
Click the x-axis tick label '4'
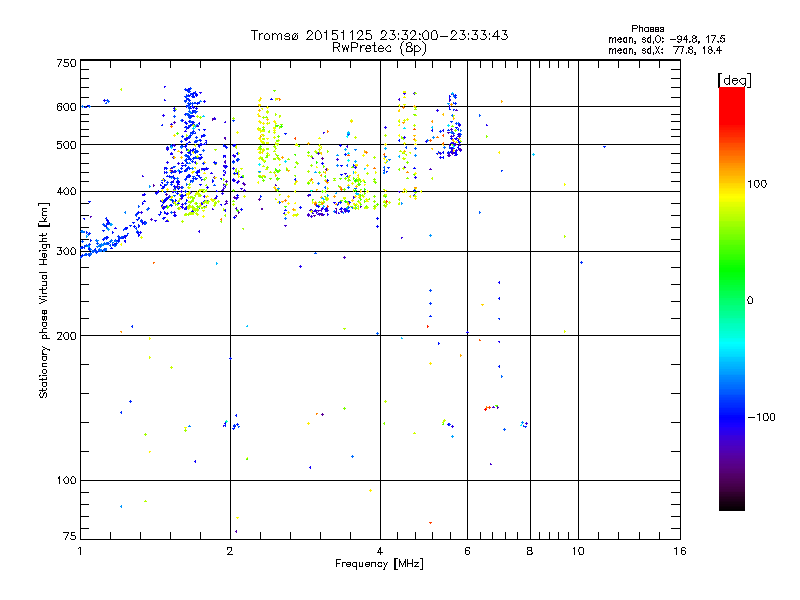[x=380, y=551]
